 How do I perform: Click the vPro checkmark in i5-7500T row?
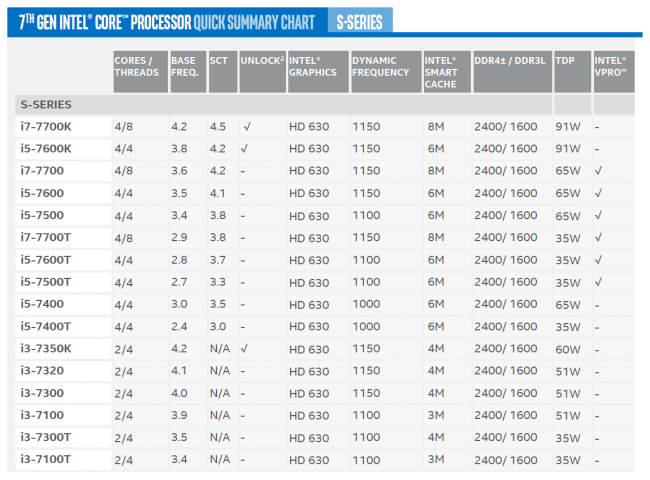click(598, 282)
